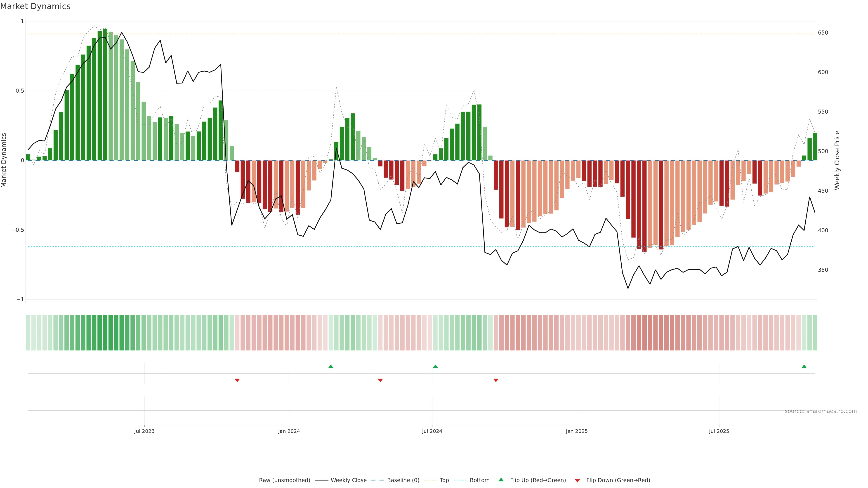Click the green flip-up marker just after July 2024
The image size is (868, 488).
(435, 366)
